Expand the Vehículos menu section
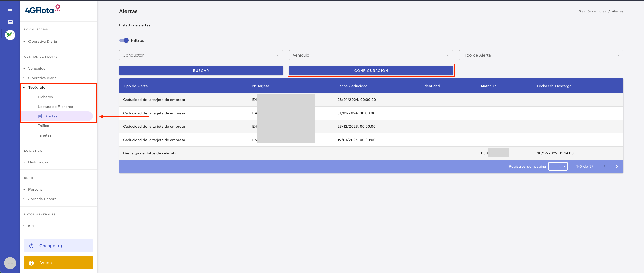Screen dimensions: 644x273 (x=37, y=68)
